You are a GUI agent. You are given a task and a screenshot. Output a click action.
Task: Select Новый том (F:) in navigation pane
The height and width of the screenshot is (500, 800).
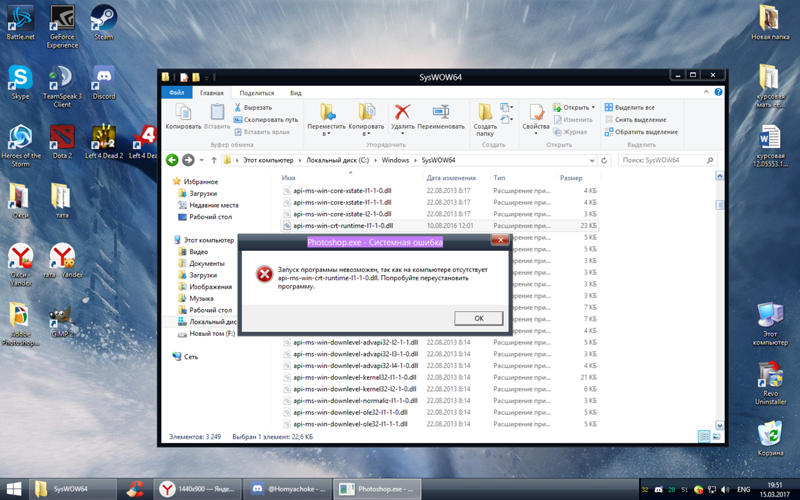pyautogui.click(x=206, y=334)
